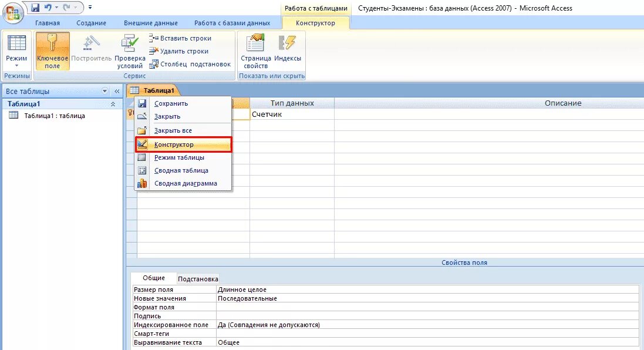Click the Сводная таблица icon in context menu

tap(142, 170)
